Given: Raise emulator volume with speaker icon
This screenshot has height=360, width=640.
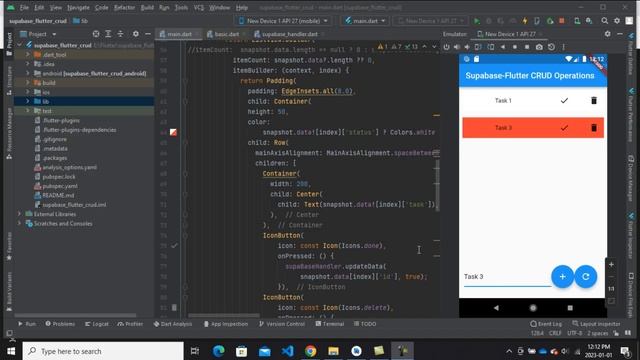Looking at the screenshot, I should (x=457, y=47).
